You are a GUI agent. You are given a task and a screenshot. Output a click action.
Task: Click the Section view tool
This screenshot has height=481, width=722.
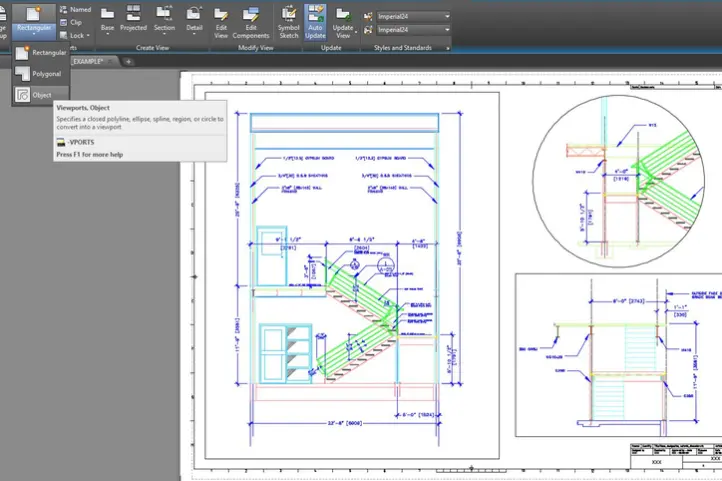click(164, 18)
